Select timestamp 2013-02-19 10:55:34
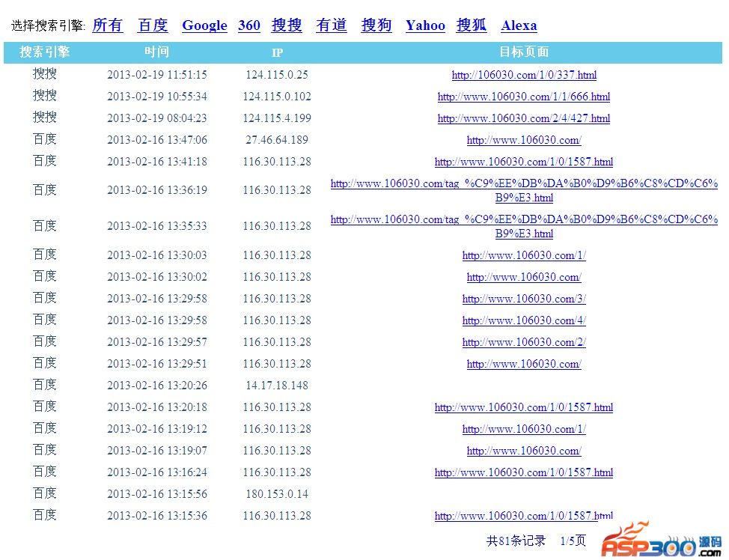The width and height of the screenshot is (729, 560). 157,97
